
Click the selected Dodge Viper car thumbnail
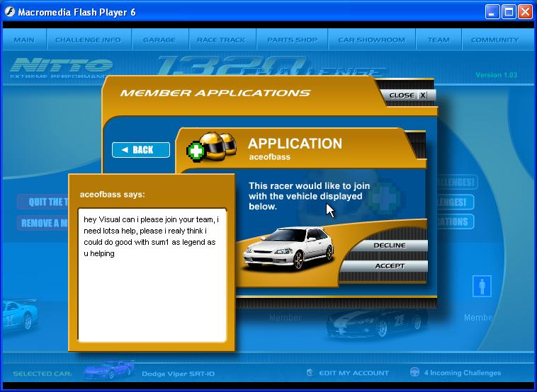click(x=109, y=370)
